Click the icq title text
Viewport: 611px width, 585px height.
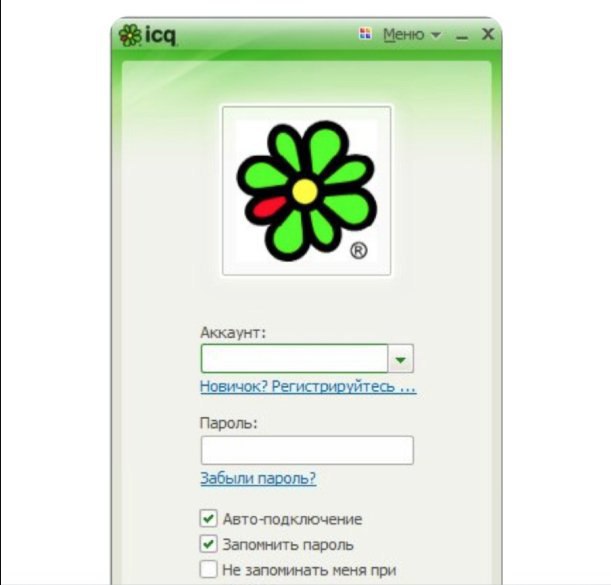click(x=161, y=35)
